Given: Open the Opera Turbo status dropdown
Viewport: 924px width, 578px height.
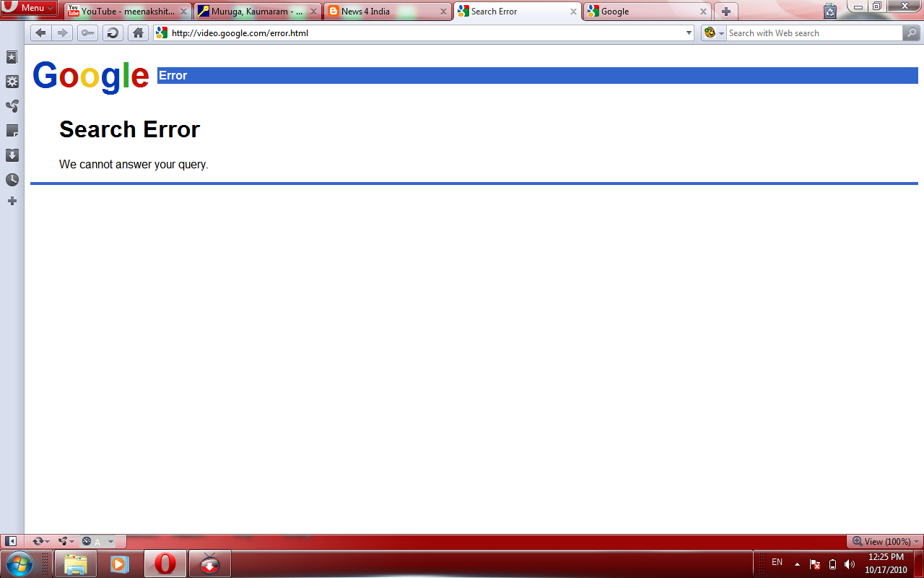Looking at the screenshot, I should click(97, 541).
